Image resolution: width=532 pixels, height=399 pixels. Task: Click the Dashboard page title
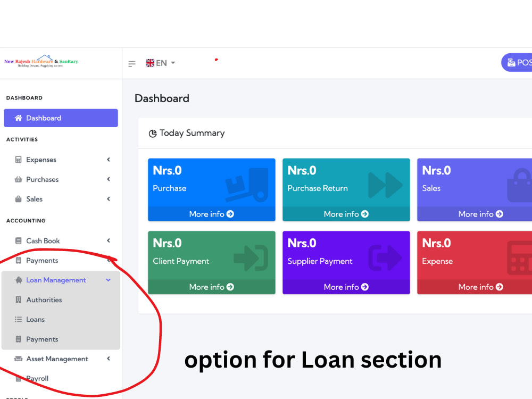[162, 98]
